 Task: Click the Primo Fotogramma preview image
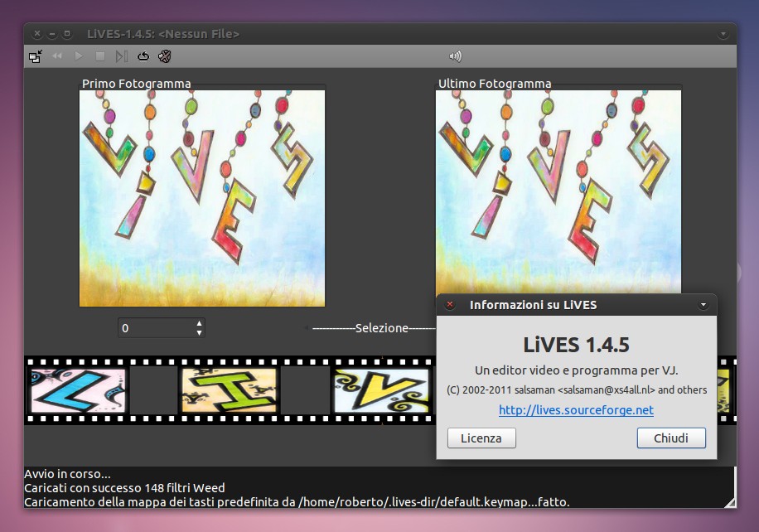click(x=202, y=198)
